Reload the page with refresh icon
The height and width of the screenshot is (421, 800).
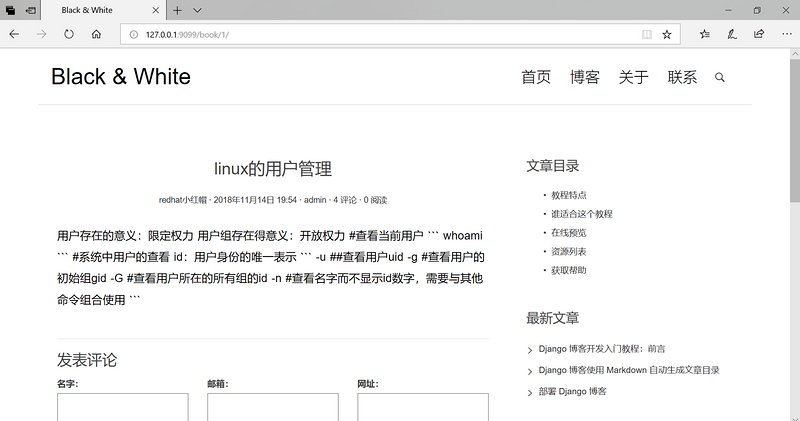(69, 34)
